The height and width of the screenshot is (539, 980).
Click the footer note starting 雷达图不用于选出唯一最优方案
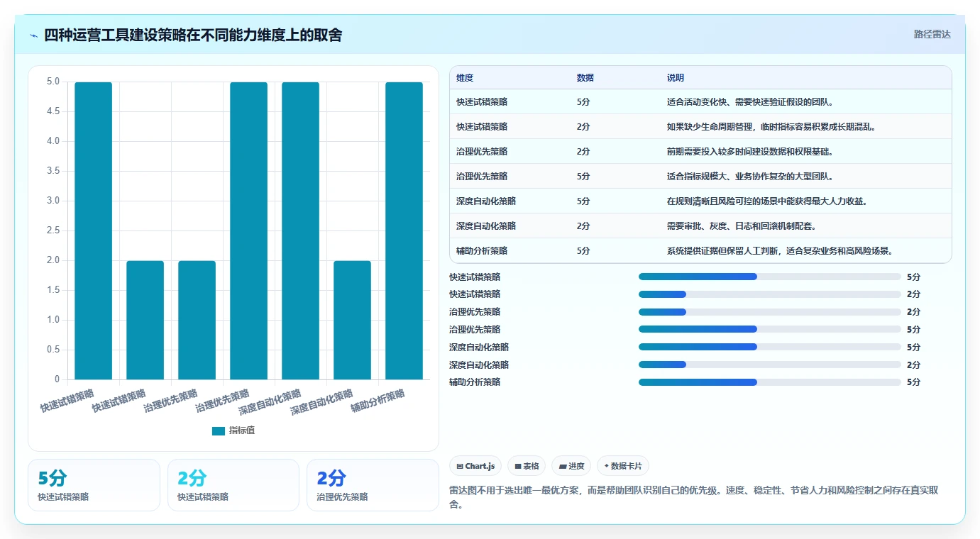[699, 497]
